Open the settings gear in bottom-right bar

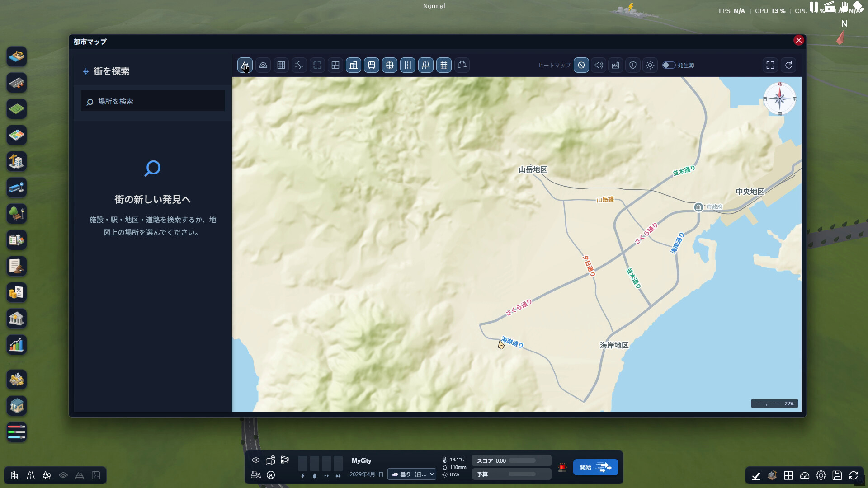(821, 475)
